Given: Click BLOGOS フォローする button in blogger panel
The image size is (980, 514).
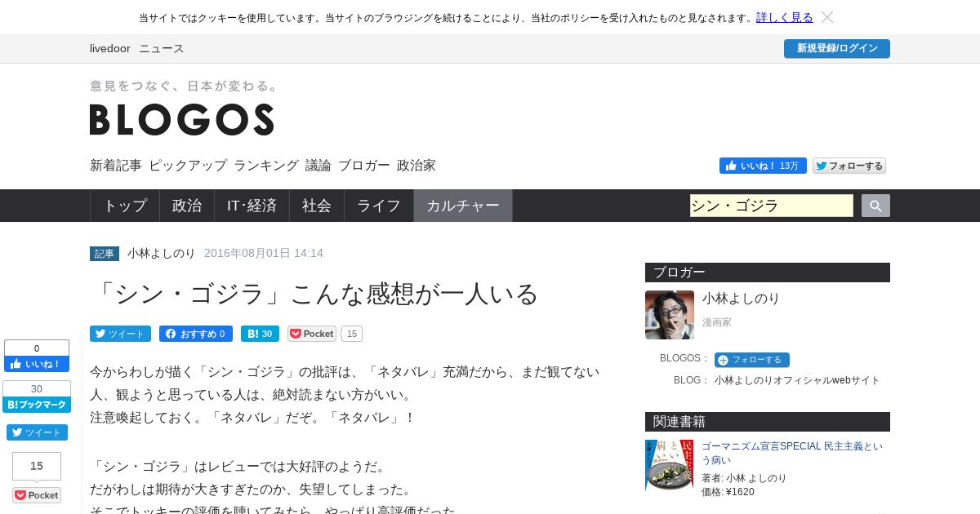Looking at the screenshot, I should 751,360.
